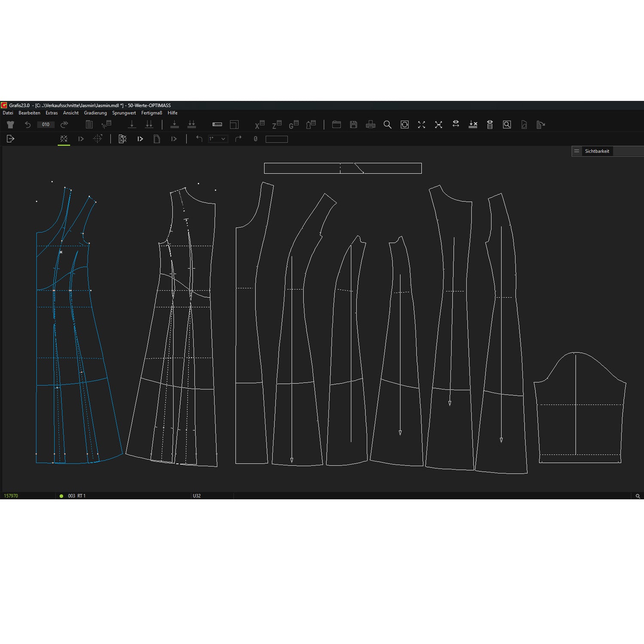This screenshot has height=644, width=644.
Task: Expand the Sichtbarkeit panel handle
Action: 577,151
